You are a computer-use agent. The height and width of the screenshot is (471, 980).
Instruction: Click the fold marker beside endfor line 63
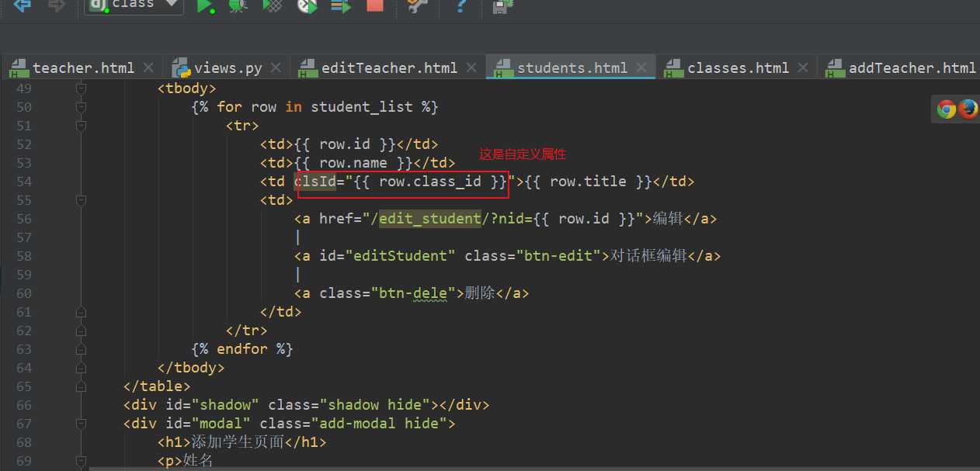tap(80, 349)
